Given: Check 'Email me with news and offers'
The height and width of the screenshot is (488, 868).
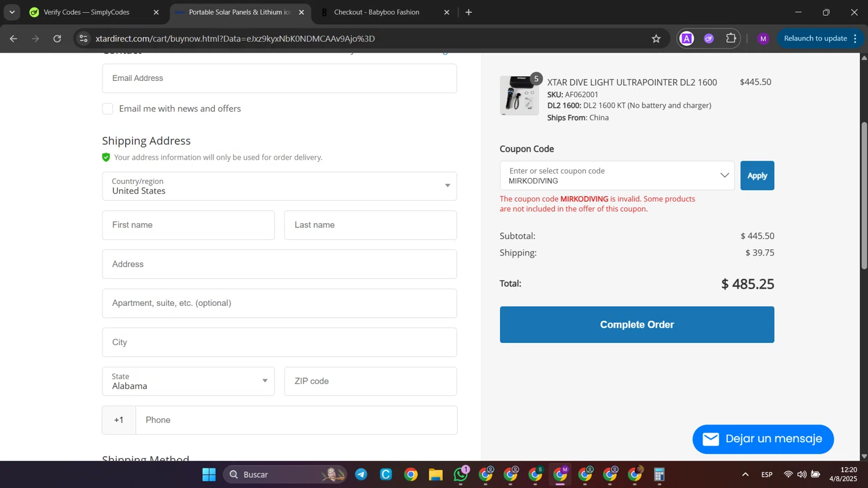Looking at the screenshot, I should [x=108, y=109].
